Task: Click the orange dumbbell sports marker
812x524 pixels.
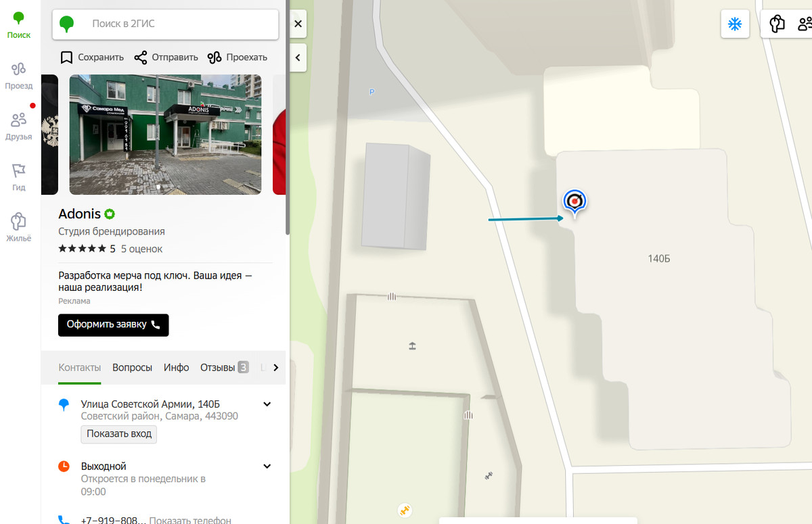Action: [x=405, y=510]
